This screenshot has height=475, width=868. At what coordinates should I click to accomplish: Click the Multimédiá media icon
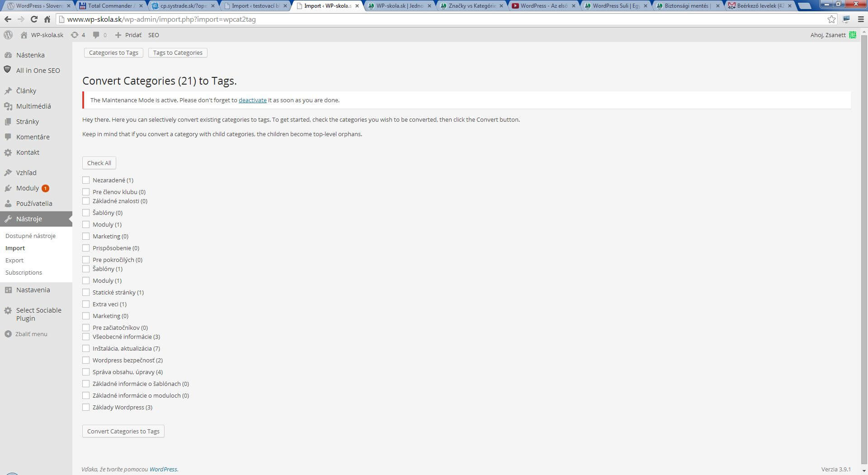pyautogui.click(x=8, y=106)
